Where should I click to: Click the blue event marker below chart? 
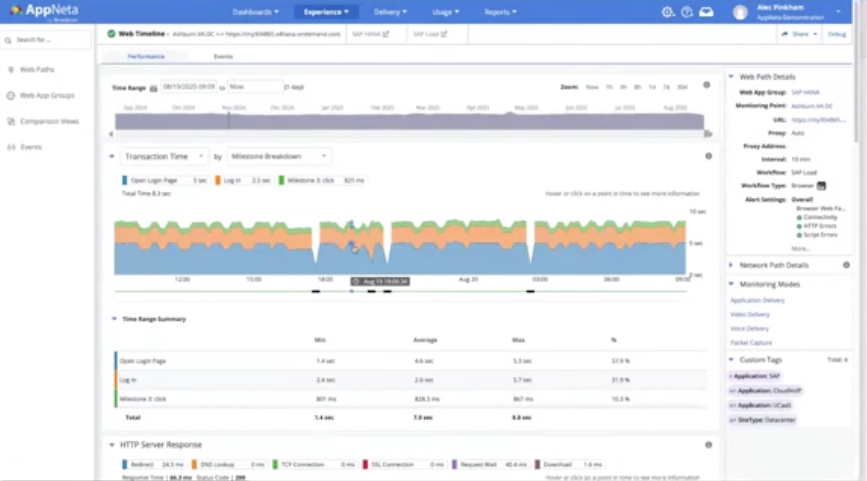pos(352,291)
